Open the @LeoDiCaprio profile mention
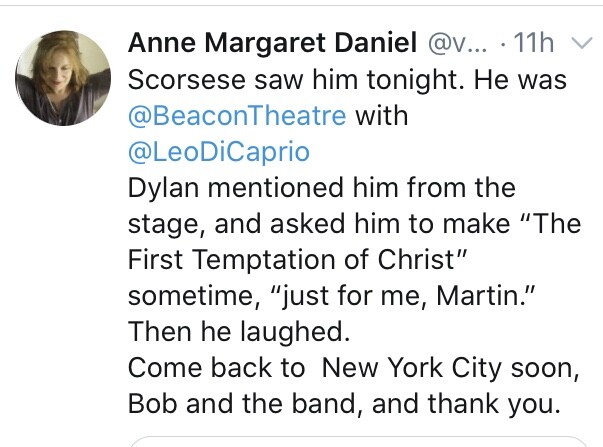Screen dimensions: 603x447 point(219,152)
